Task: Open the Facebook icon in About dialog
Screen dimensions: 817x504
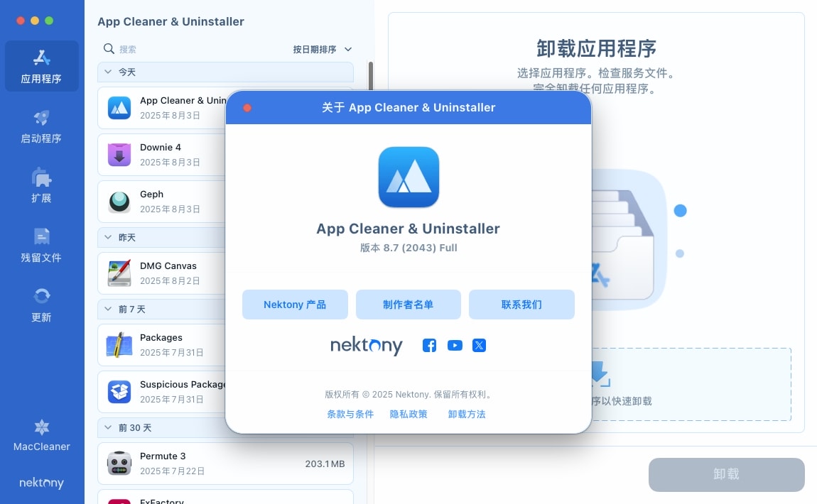Action: coord(429,346)
